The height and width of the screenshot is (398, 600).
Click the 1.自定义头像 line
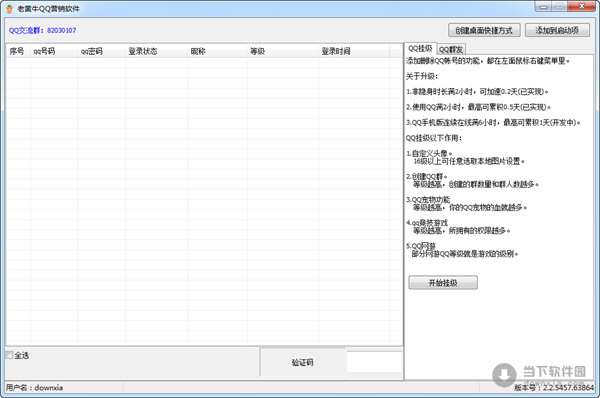[x=429, y=153]
